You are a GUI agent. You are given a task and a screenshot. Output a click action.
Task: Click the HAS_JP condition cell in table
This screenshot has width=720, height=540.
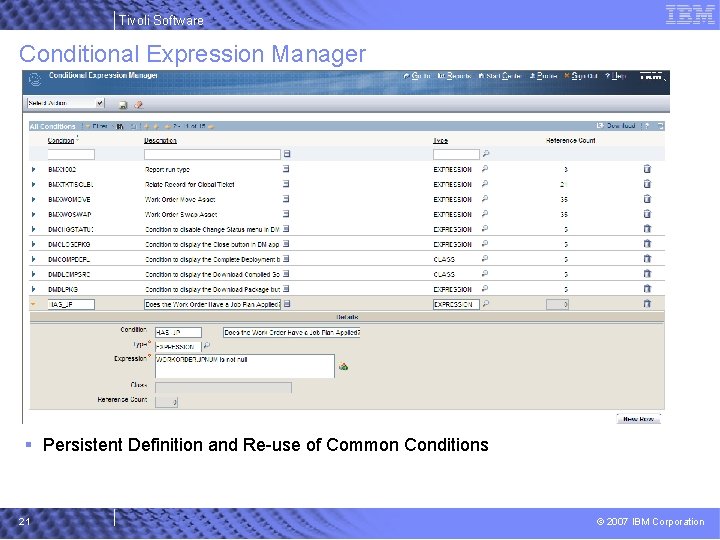click(71, 304)
